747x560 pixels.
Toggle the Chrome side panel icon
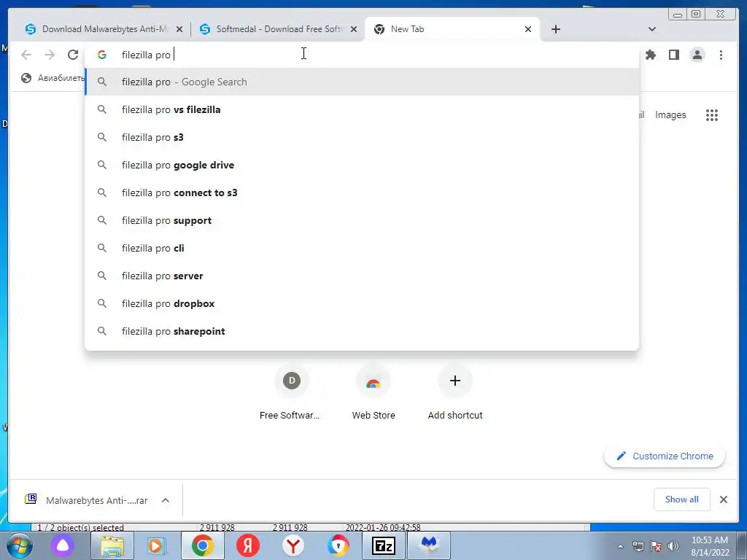pyautogui.click(x=673, y=55)
